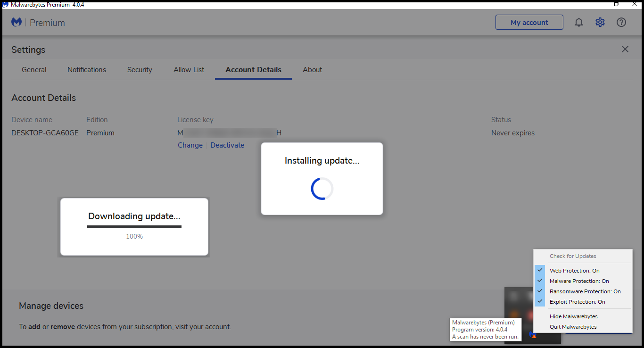Open the notifications bell icon
Viewport: 644px width, 348px height.
(x=579, y=22)
